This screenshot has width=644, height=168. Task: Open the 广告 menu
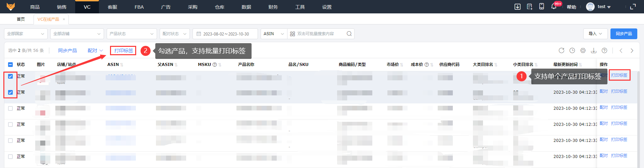pos(166,7)
